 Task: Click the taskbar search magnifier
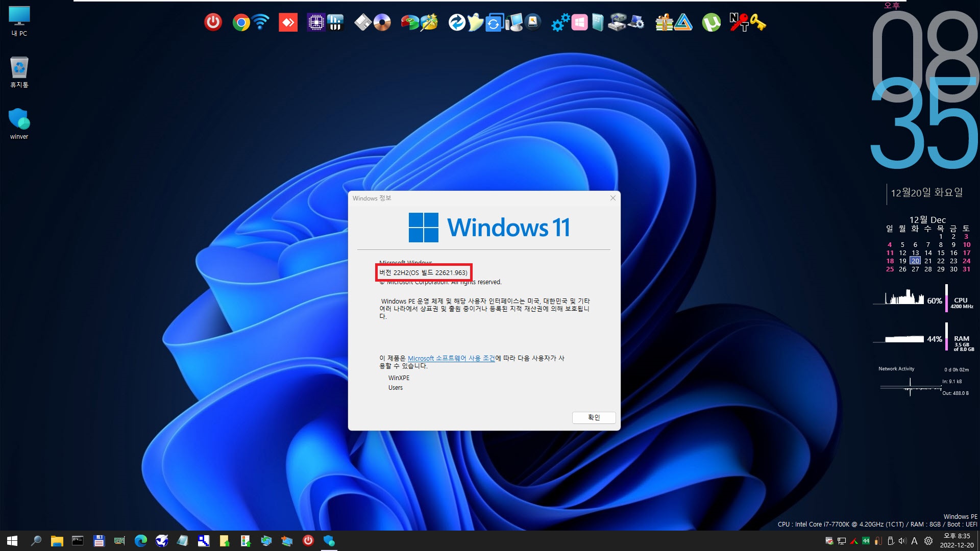click(36, 541)
